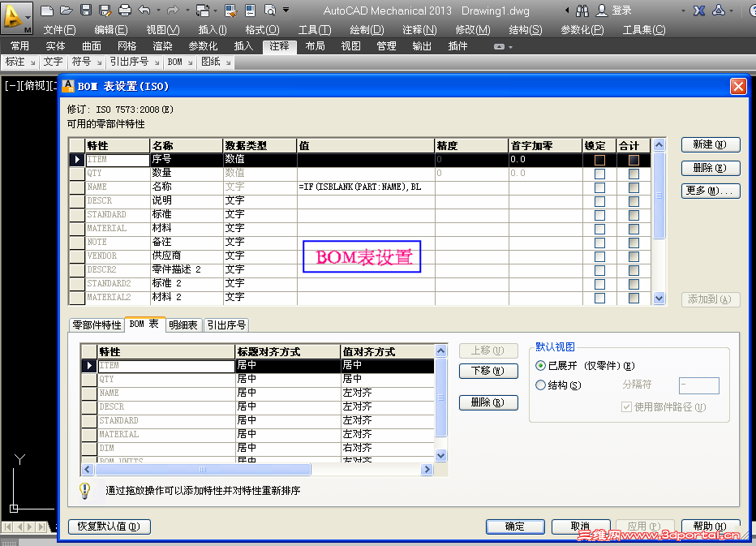Click the 取消 button
The image size is (756, 546).
coord(581,527)
